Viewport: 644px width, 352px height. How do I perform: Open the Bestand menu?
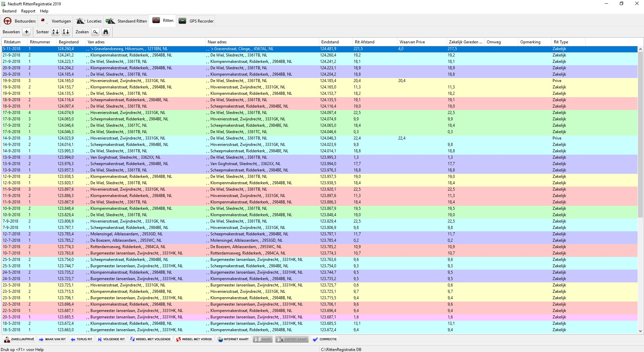click(9, 11)
